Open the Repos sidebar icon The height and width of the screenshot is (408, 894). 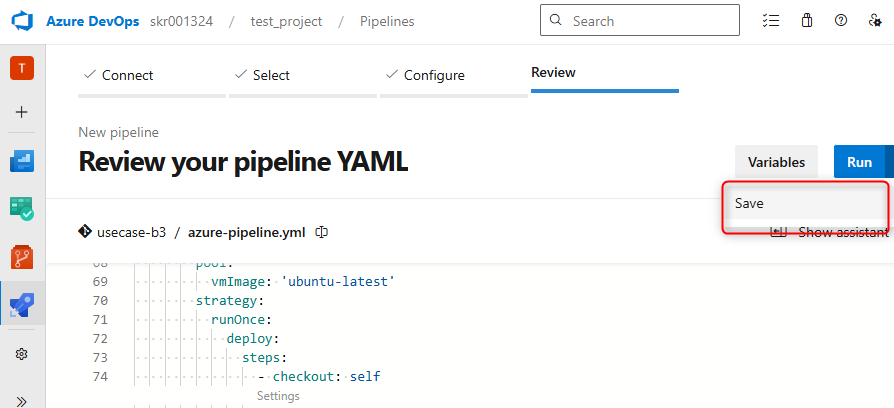tap(22, 257)
